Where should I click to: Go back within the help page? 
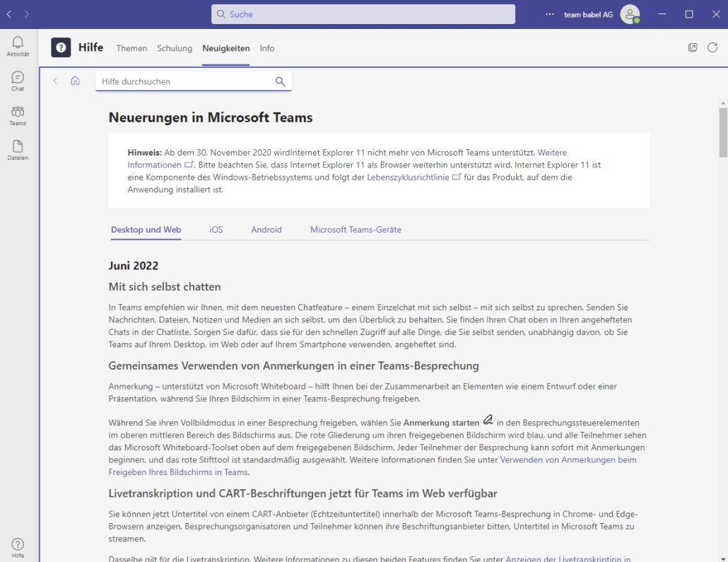55,81
